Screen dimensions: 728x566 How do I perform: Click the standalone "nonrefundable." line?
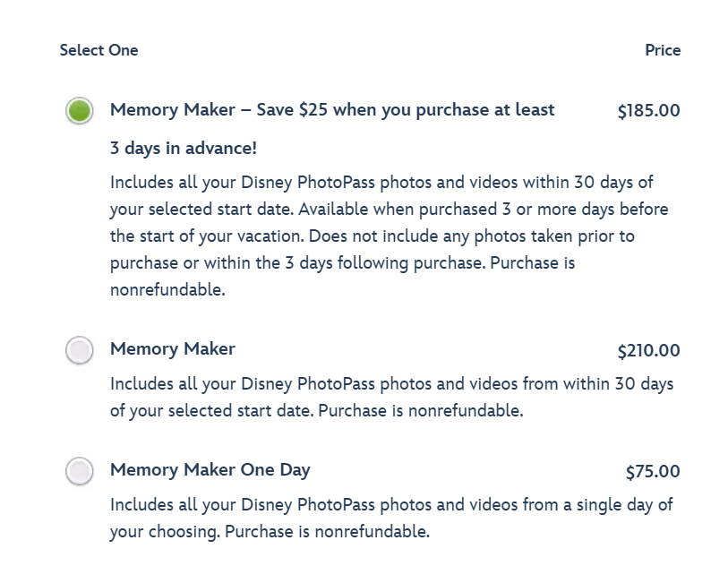click(x=167, y=290)
